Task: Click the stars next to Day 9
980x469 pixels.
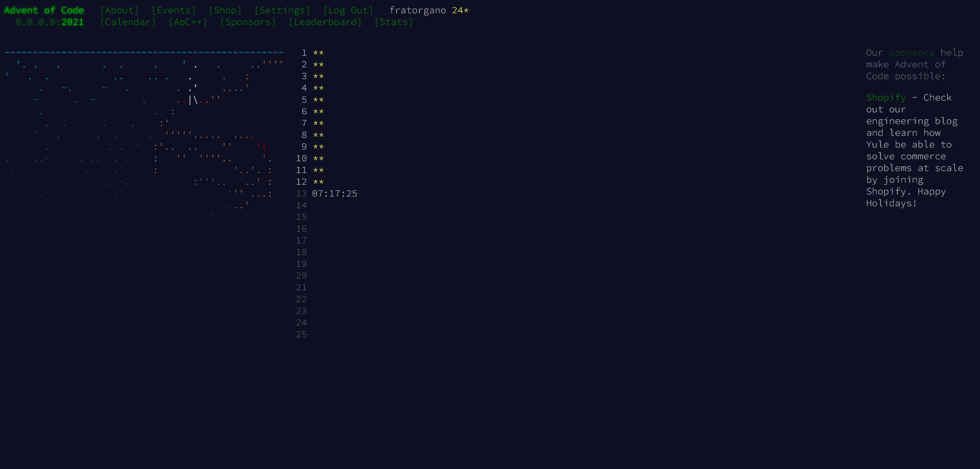Action: point(317,146)
